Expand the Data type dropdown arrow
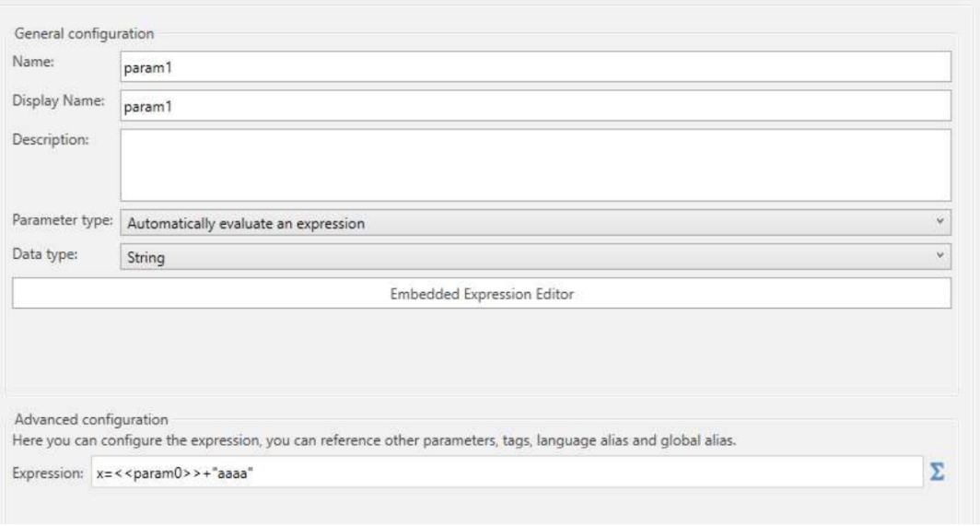The height and width of the screenshot is (526, 980). tap(939, 255)
